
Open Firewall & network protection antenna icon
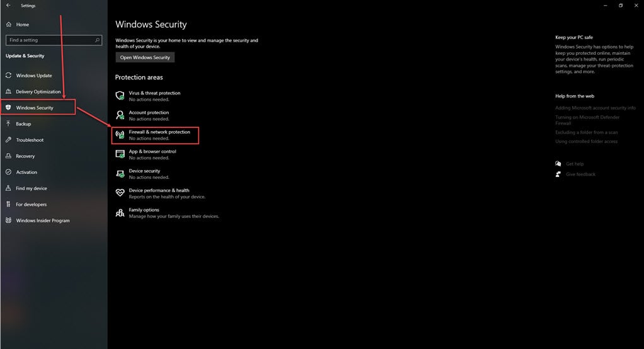[120, 135]
